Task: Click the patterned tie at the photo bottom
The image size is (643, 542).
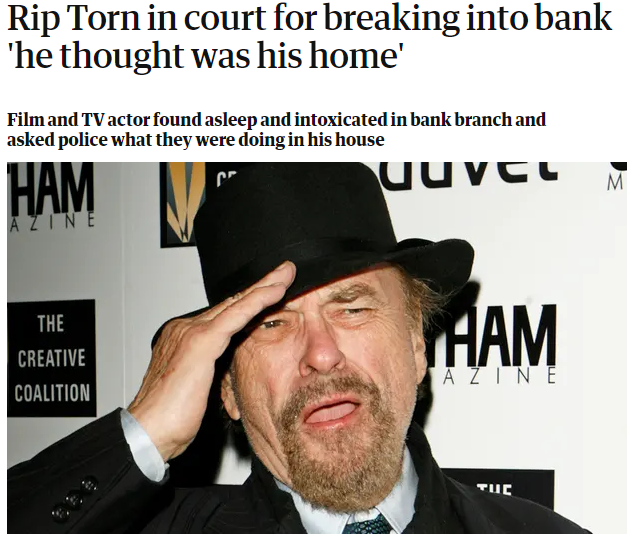Action: coord(367,524)
